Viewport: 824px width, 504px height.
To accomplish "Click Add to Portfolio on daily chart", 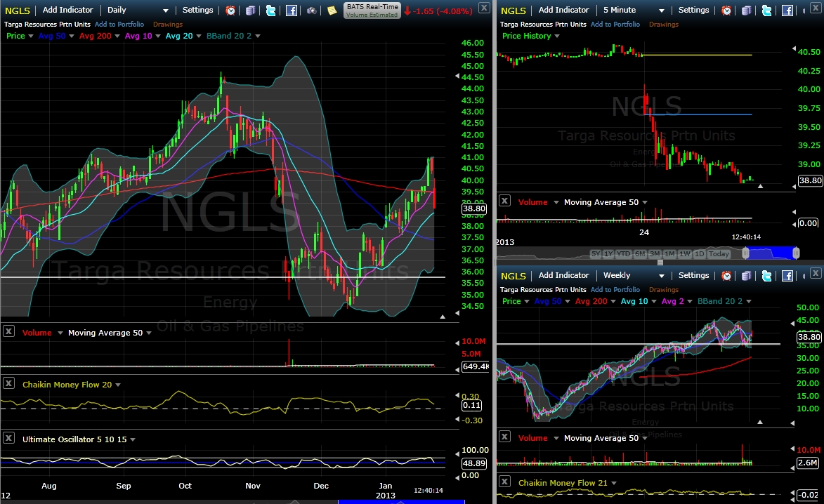I will pos(119,24).
